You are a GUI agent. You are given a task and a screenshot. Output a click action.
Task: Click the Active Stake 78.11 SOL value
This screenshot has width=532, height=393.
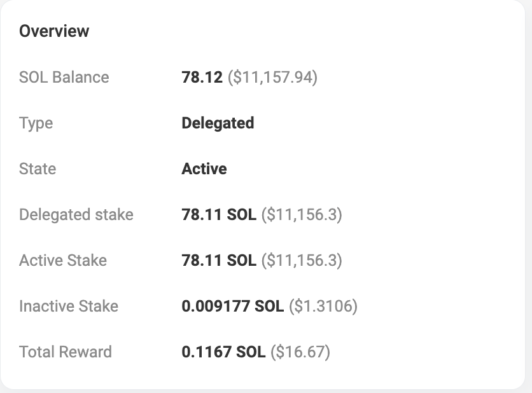[x=219, y=261]
